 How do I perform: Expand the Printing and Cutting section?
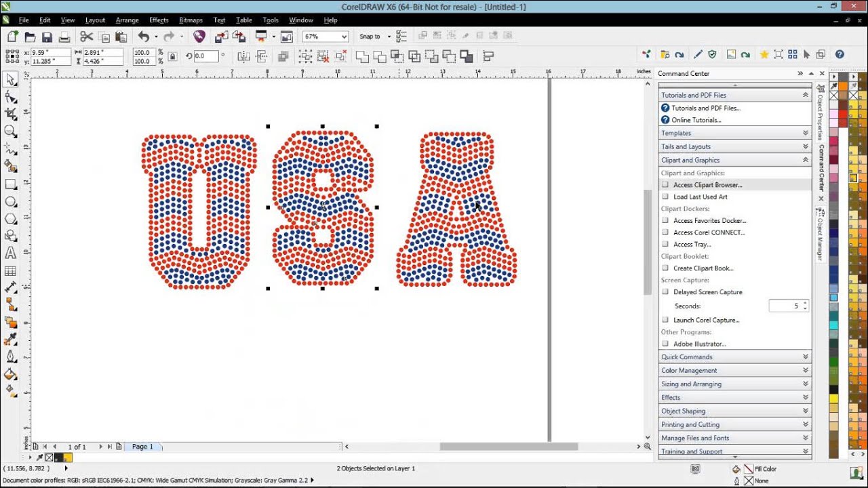tap(806, 424)
